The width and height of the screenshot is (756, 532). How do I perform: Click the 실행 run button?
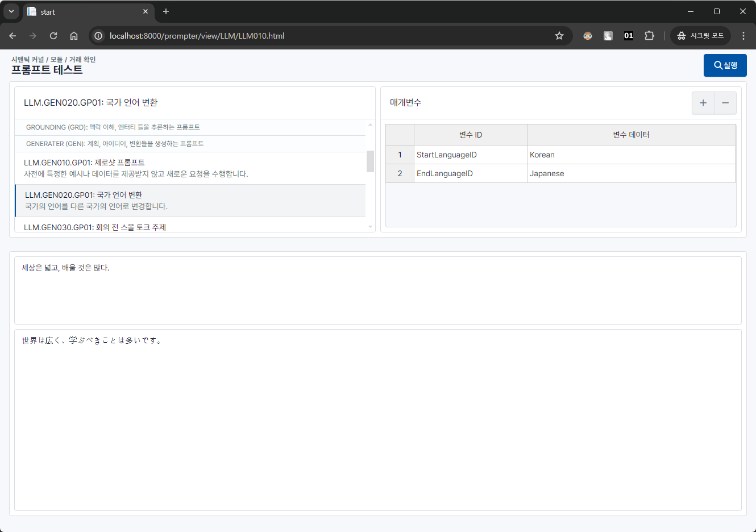tap(725, 65)
